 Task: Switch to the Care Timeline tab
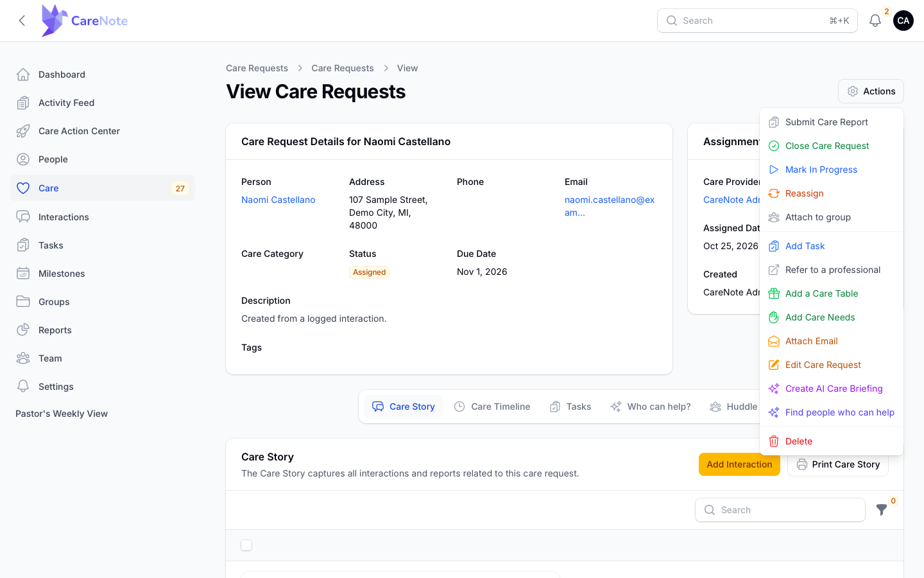[x=492, y=407]
